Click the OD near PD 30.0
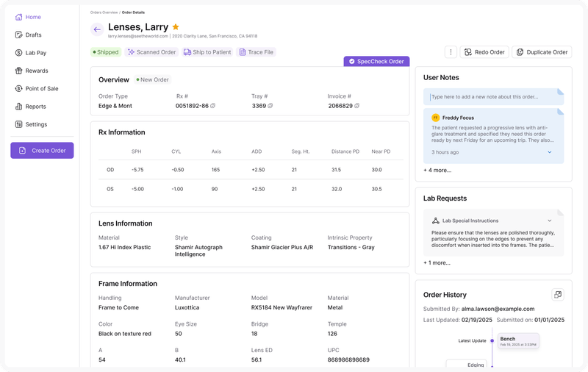This screenshot has height=372, width=588. coord(376,170)
